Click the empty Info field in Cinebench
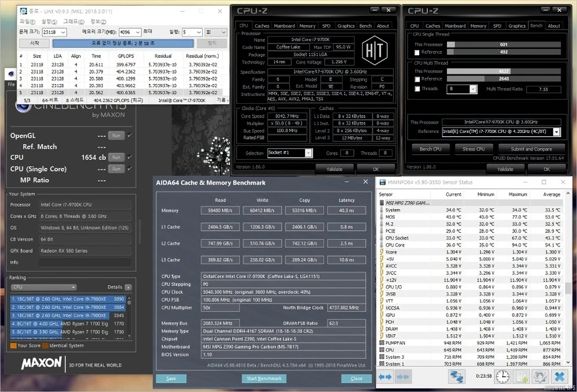This screenshot has height=392, width=577. (85, 262)
